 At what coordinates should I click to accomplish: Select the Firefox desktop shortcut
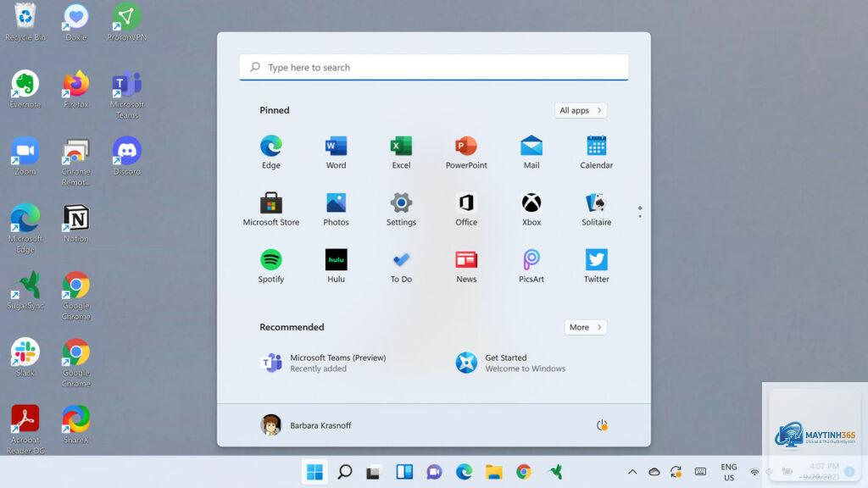pyautogui.click(x=75, y=89)
